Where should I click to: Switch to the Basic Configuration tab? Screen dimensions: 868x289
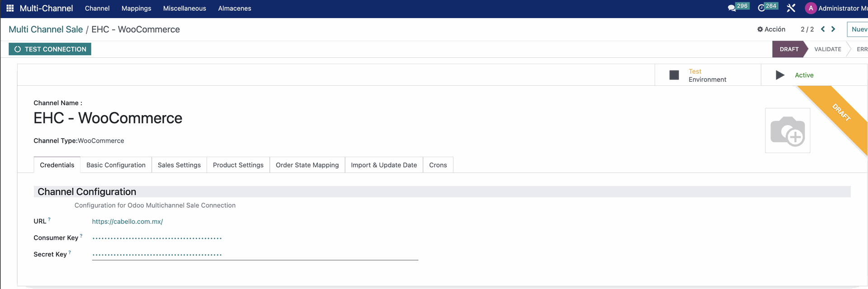tap(116, 165)
